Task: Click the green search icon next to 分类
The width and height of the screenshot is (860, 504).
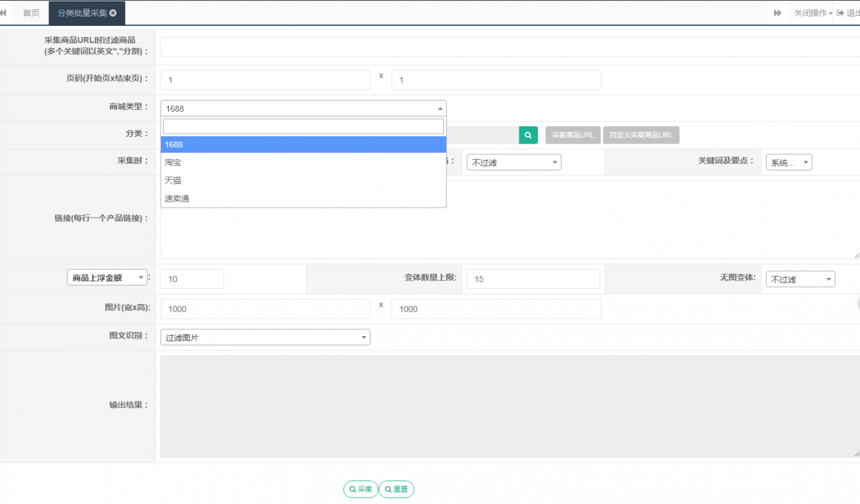Action: pyautogui.click(x=528, y=135)
